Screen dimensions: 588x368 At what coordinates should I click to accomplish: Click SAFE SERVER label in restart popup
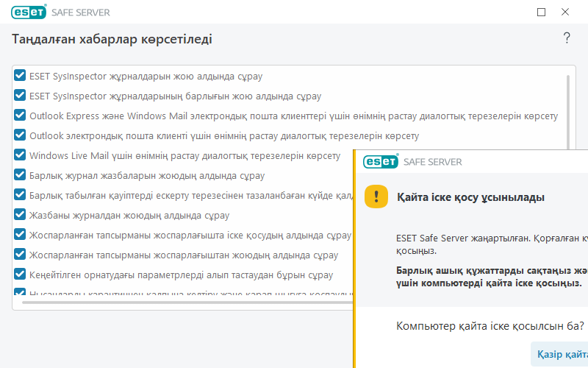pos(433,162)
